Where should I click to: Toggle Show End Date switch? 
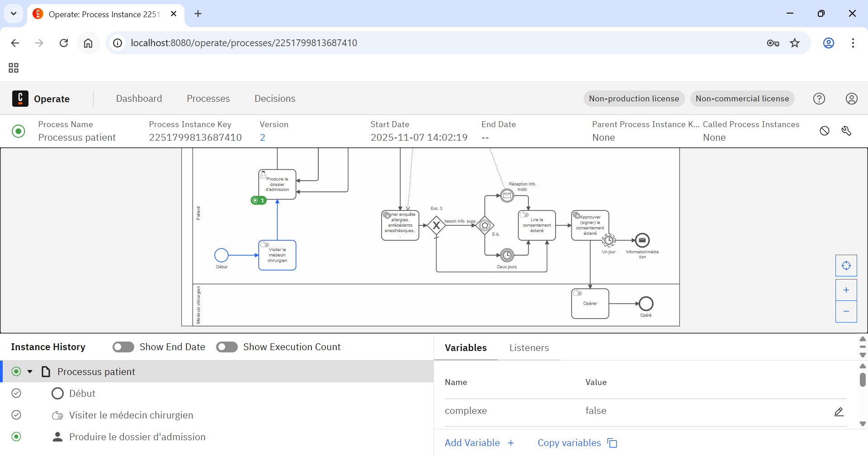pos(123,347)
